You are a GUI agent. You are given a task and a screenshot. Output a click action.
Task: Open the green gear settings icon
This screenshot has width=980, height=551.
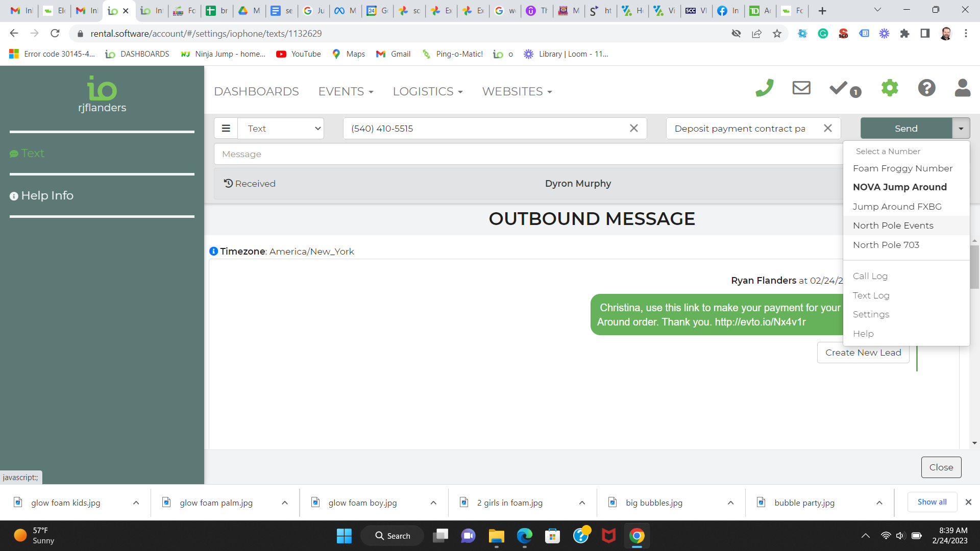click(890, 88)
